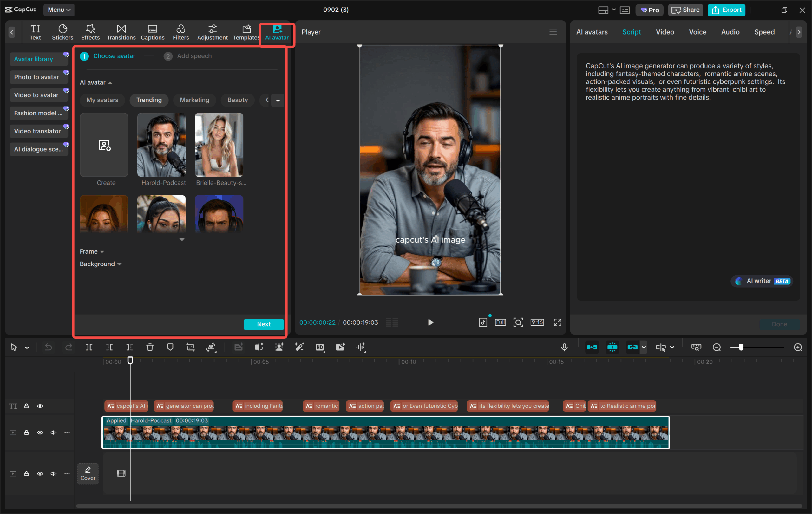812x514 pixels.
Task: Open the Text tool panel
Action: pos(35,32)
